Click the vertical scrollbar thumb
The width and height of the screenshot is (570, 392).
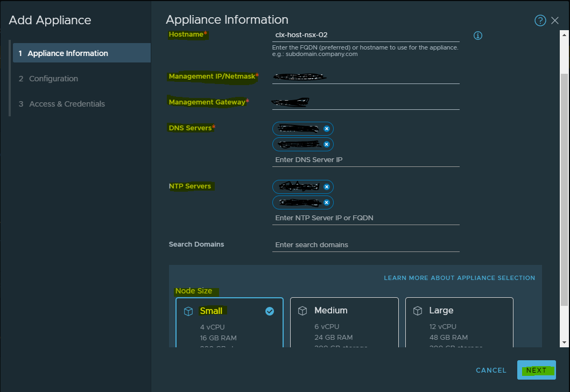point(564,189)
